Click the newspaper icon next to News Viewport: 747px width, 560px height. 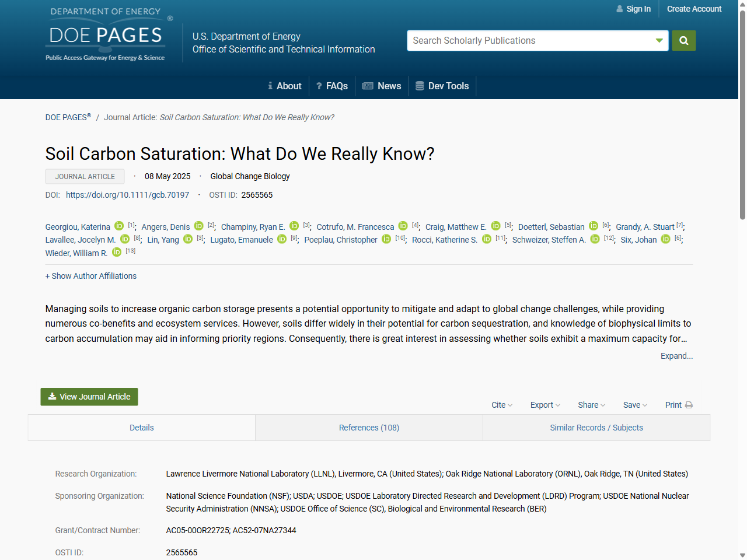367,86
